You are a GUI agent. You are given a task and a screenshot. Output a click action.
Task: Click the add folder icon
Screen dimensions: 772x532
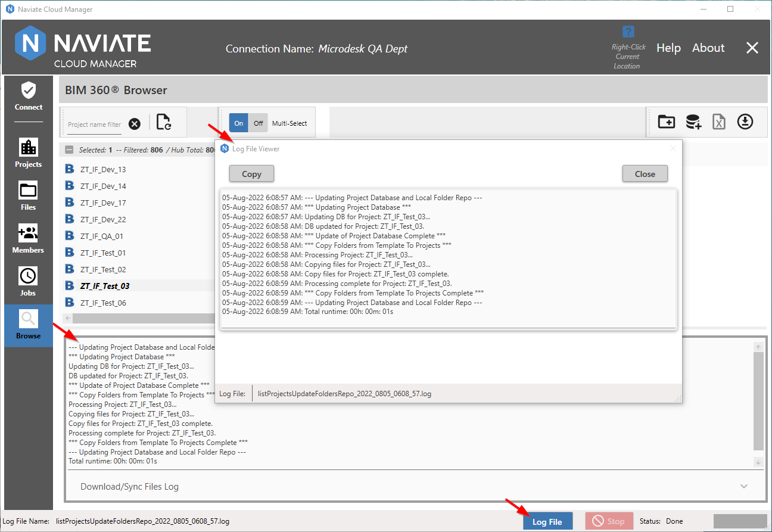pyautogui.click(x=666, y=122)
